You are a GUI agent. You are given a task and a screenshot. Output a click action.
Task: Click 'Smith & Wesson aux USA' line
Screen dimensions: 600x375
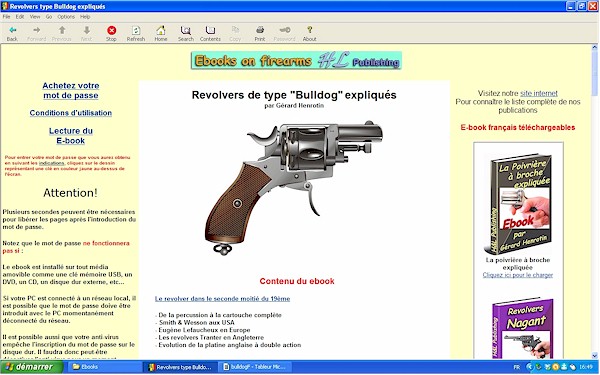(x=196, y=323)
